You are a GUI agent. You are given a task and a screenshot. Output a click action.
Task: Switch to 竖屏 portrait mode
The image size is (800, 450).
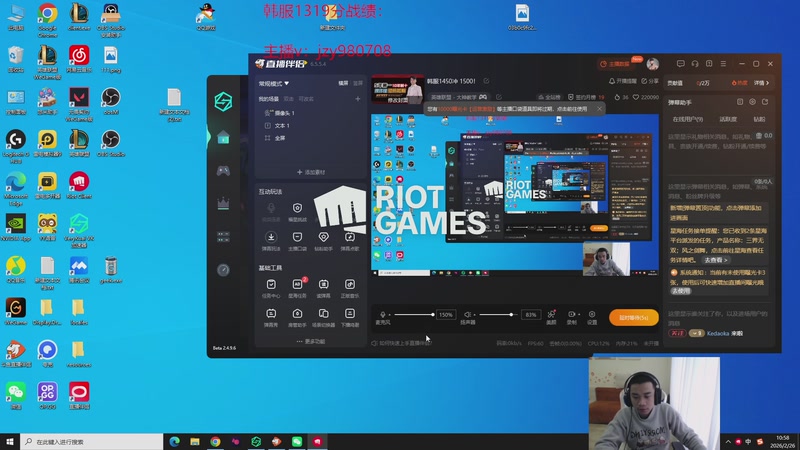click(x=358, y=83)
